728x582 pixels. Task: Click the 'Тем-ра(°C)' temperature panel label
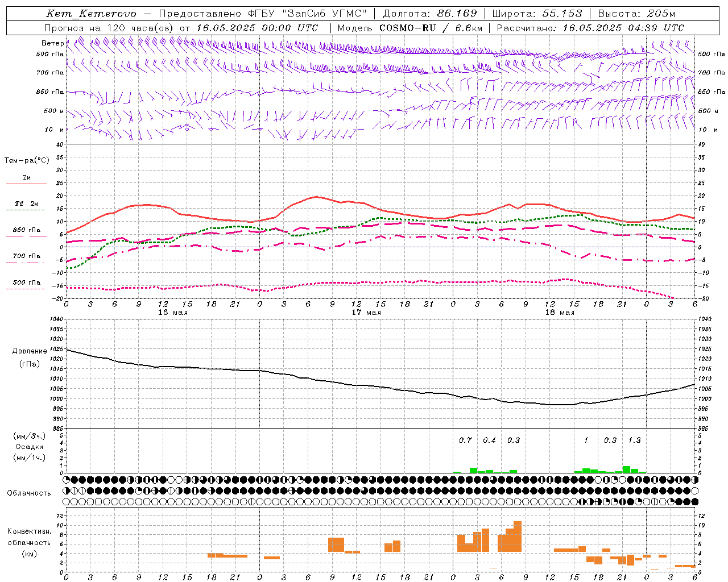27,161
